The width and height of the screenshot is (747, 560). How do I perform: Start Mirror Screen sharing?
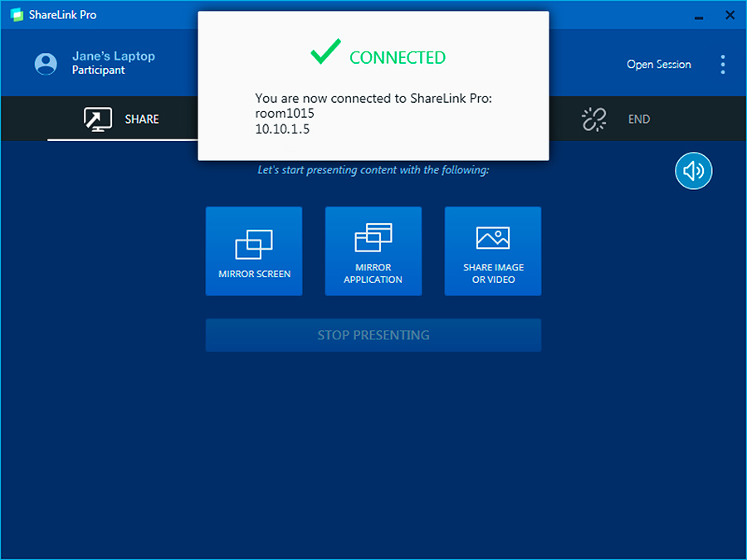(x=254, y=251)
